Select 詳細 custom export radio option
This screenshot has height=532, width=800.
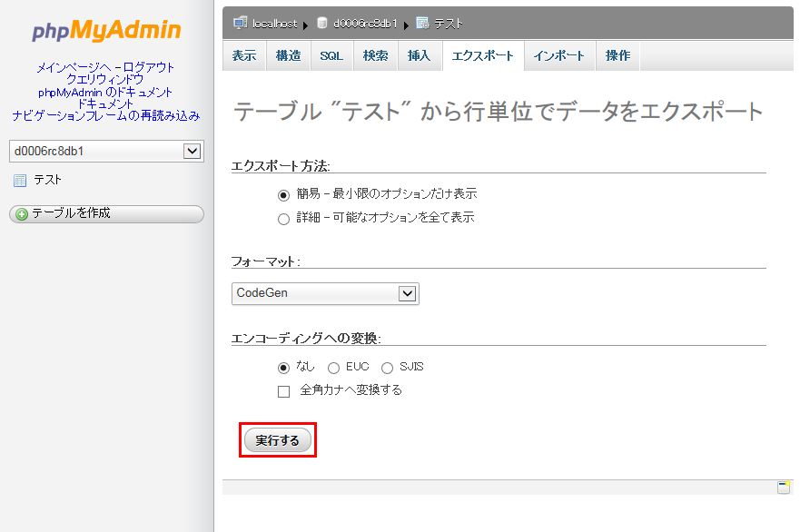pyautogui.click(x=283, y=218)
